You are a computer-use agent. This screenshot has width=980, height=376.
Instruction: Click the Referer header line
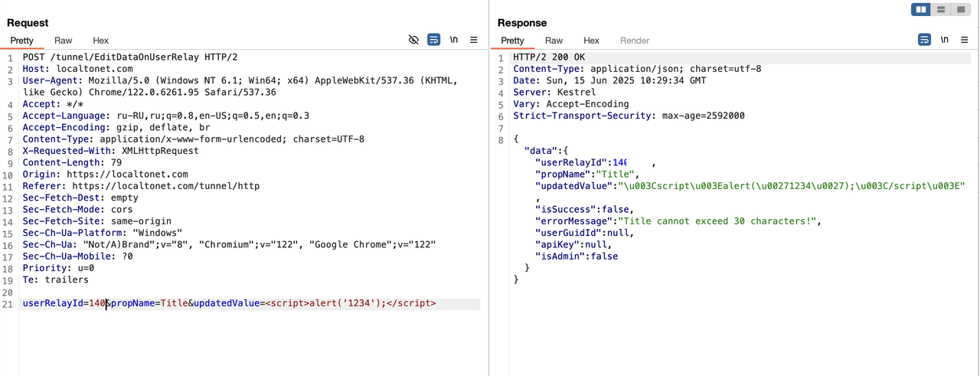coord(141,185)
